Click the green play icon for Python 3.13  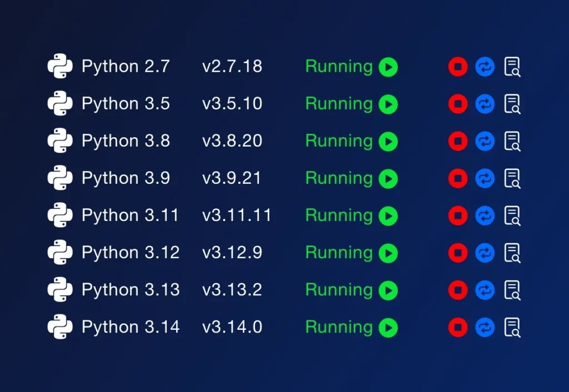(x=388, y=290)
